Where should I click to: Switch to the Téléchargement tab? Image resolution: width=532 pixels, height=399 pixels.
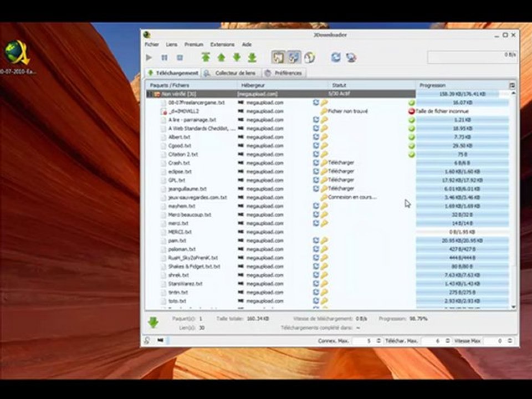pos(173,73)
